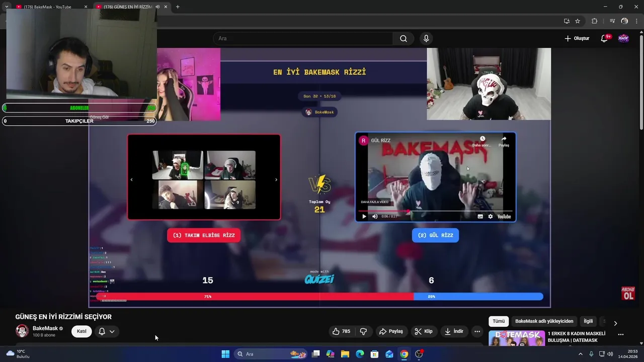644x362 pixels.
Task: Click the YouTube search magnifier button
Action: coord(404,39)
